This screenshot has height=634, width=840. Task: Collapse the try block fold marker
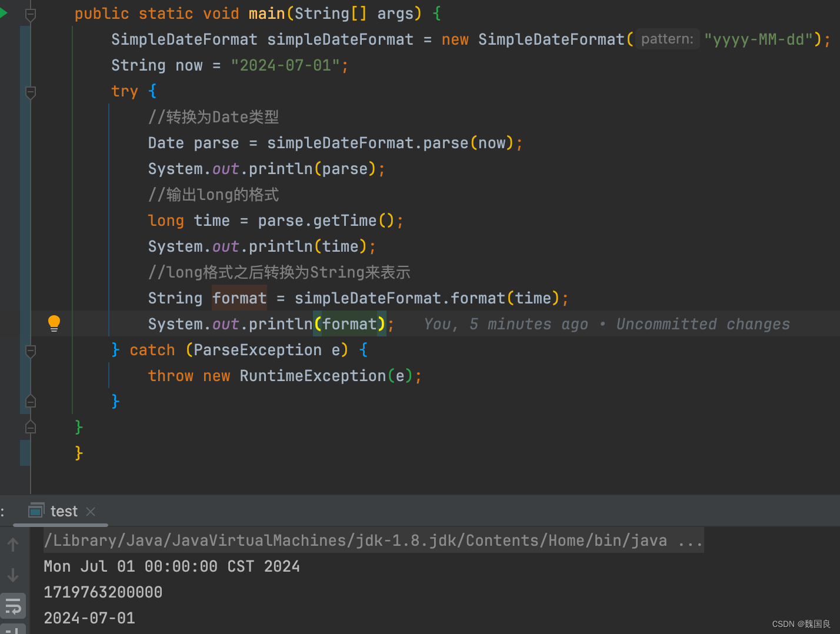point(30,92)
